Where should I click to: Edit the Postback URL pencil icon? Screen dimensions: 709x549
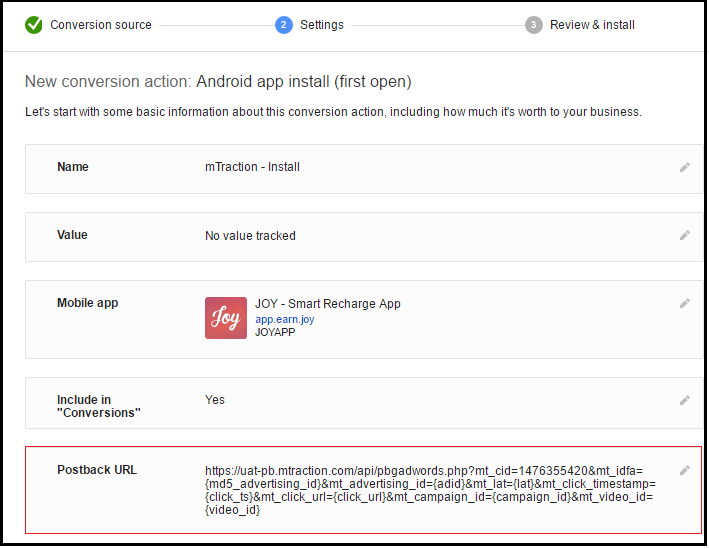[685, 470]
